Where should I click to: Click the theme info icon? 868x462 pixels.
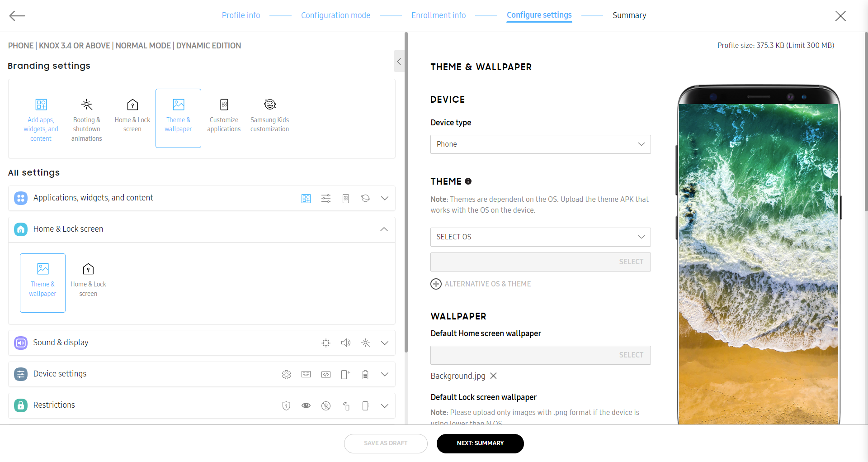click(x=468, y=181)
